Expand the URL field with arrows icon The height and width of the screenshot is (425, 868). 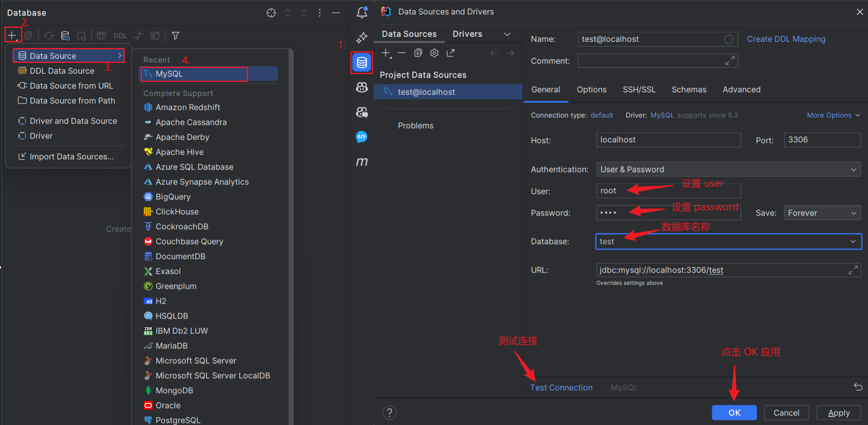[x=853, y=270]
